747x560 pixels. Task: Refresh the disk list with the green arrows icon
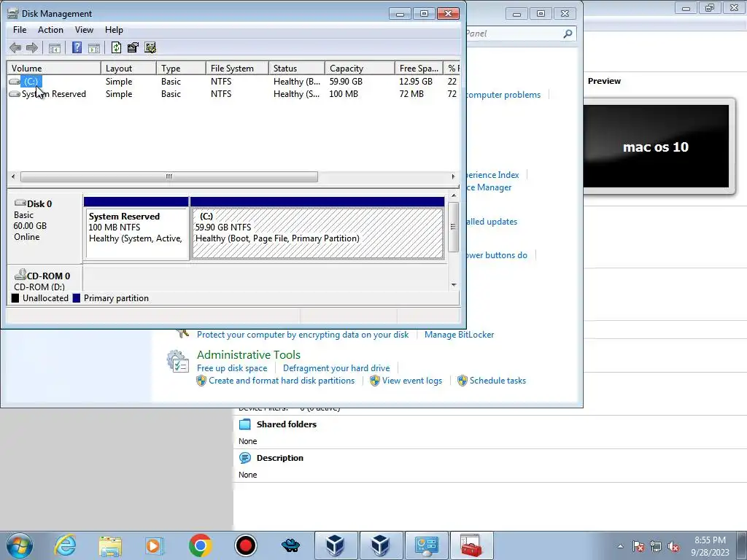click(x=116, y=47)
